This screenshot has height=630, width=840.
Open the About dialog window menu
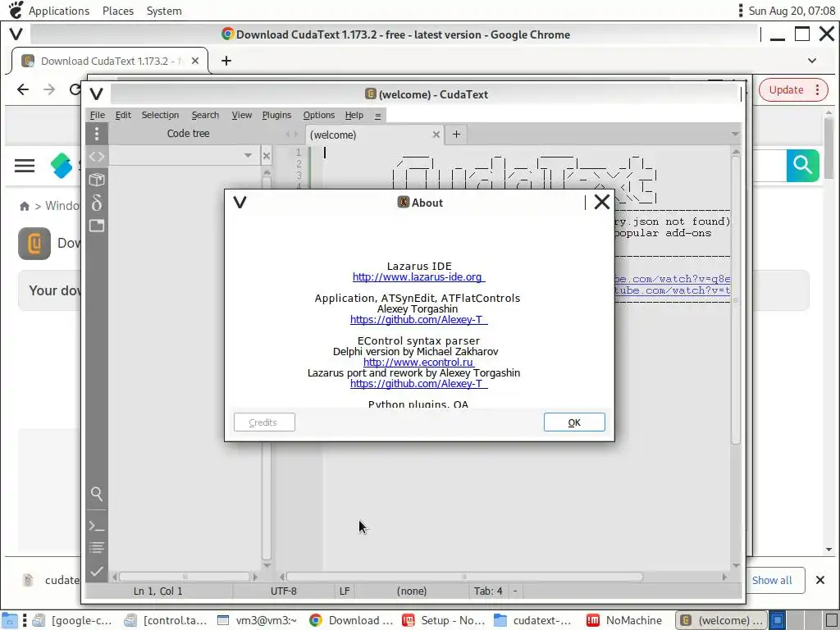click(240, 202)
